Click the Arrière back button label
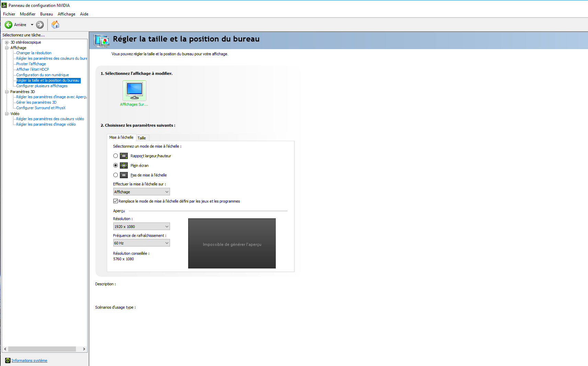This screenshot has width=588, height=366. point(20,25)
